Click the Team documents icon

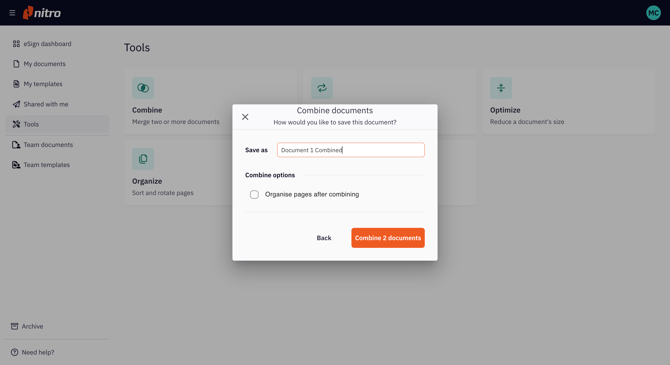click(16, 144)
